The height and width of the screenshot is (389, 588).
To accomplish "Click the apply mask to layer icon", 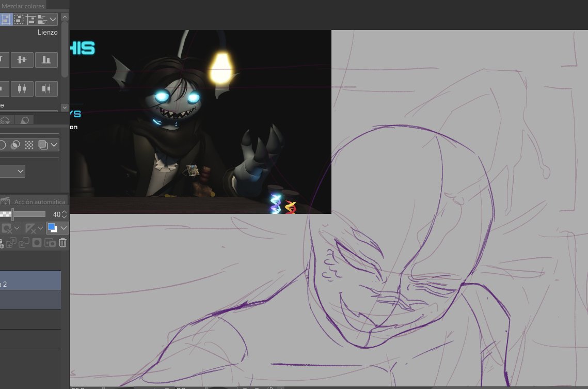I will pyautogui.click(x=50, y=243).
